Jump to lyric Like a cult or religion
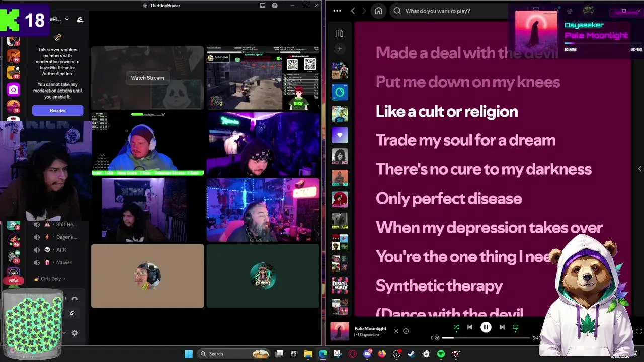The height and width of the screenshot is (362, 644). point(447,111)
